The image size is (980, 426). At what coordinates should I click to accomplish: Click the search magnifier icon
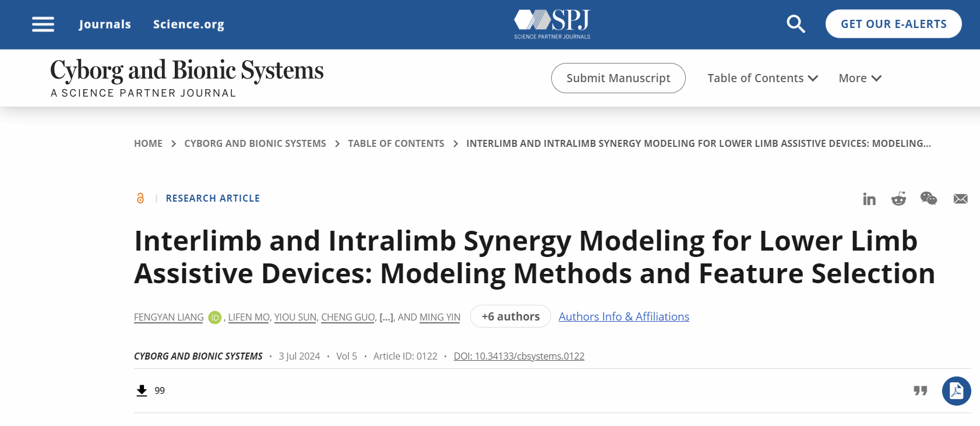795,24
